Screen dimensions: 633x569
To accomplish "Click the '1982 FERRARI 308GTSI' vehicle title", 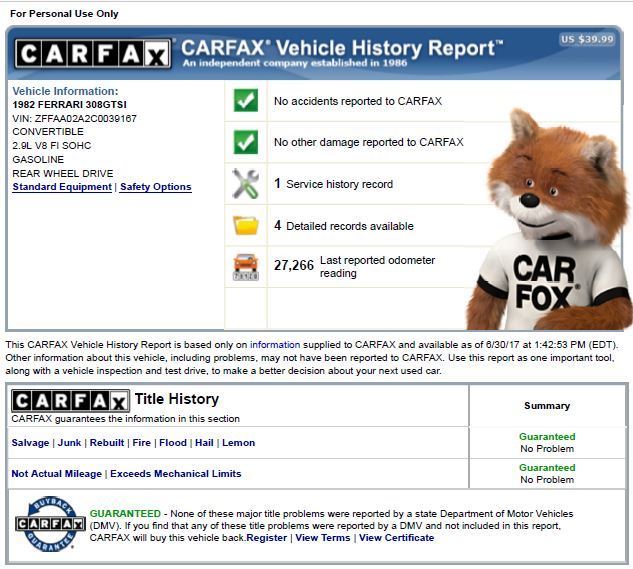I will coord(69,105).
